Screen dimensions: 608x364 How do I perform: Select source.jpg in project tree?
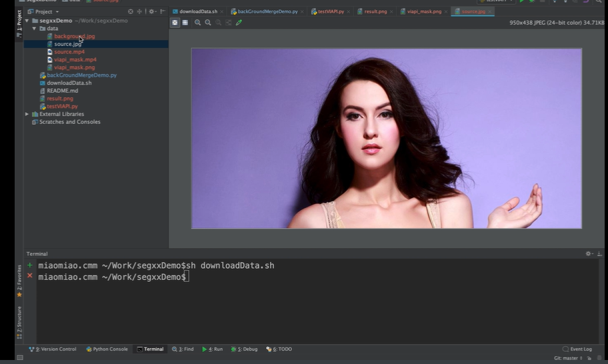[x=67, y=44]
